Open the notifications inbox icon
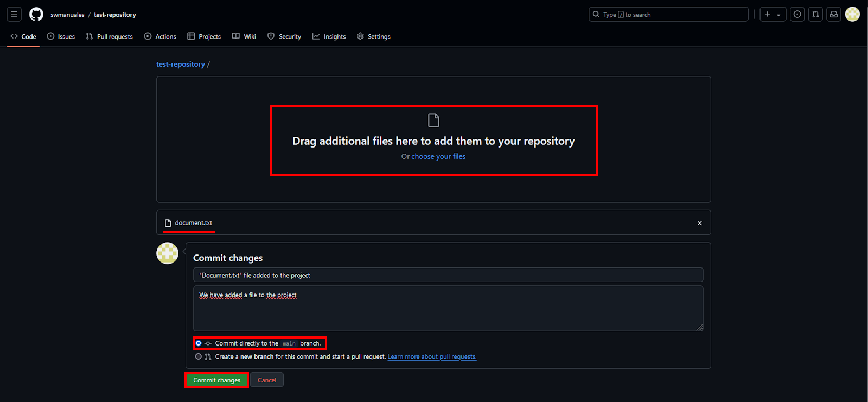868x402 pixels. pos(834,15)
